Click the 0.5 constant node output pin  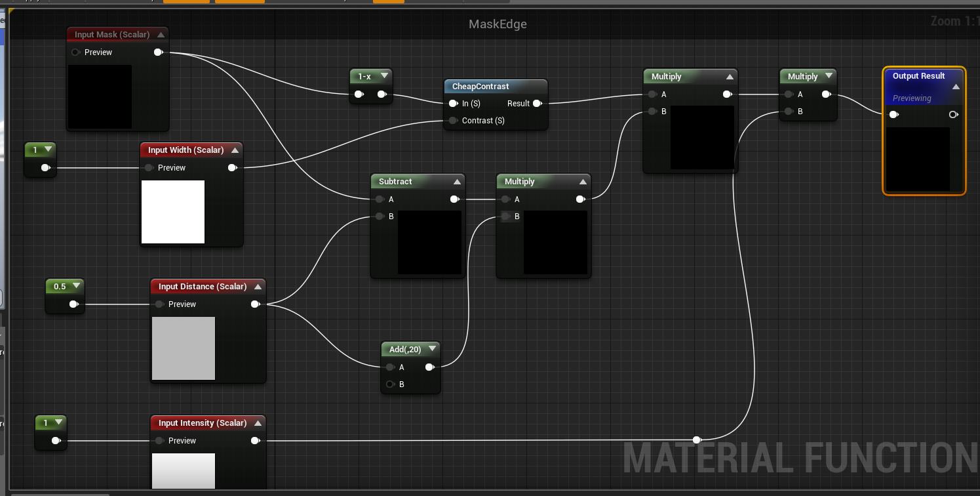[x=73, y=304]
